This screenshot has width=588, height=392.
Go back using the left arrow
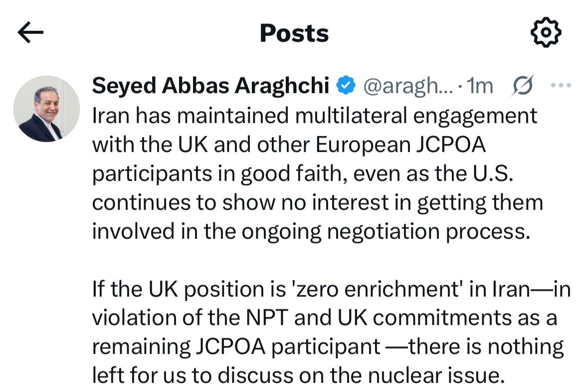pyautogui.click(x=30, y=33)
